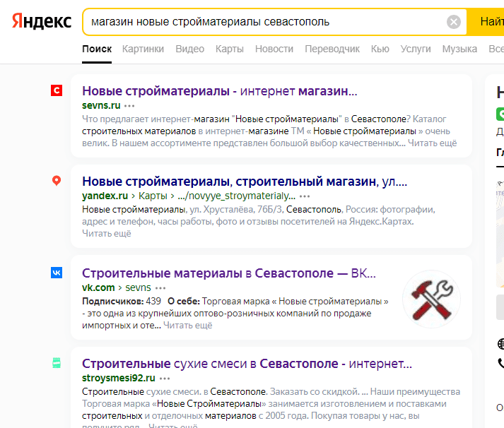This screenshot has height=428, width=504.
Task: Expand "Читать ещё" in the sevns.ru result
Action: 434,143
